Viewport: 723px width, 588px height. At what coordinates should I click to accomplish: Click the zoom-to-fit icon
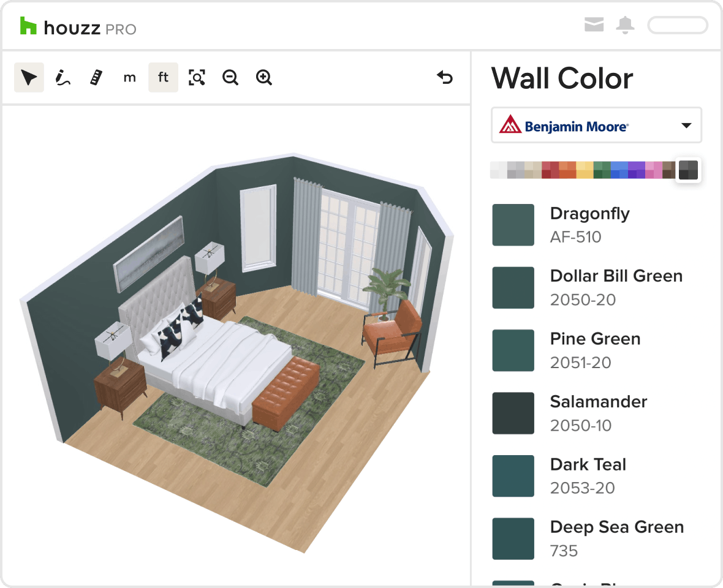[x=197, y=78]
